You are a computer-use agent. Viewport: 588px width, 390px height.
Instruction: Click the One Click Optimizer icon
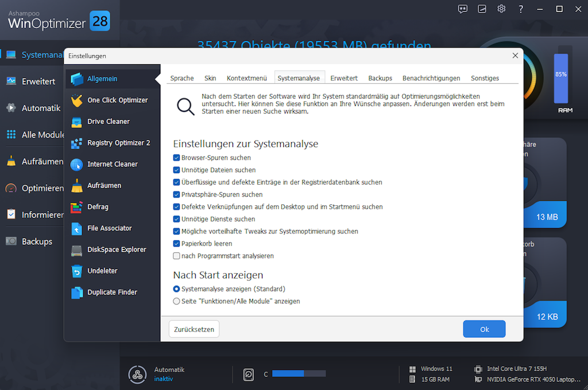[77, 100]
